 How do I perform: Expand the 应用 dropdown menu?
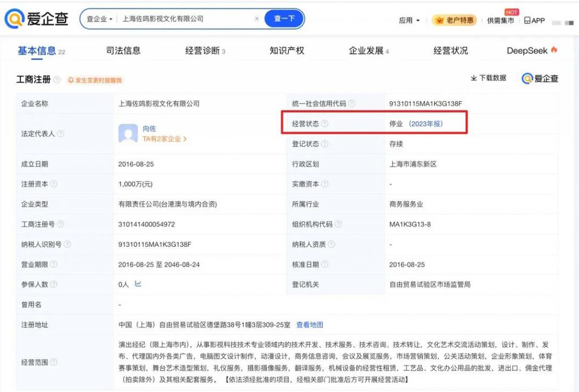coord(409,20)
